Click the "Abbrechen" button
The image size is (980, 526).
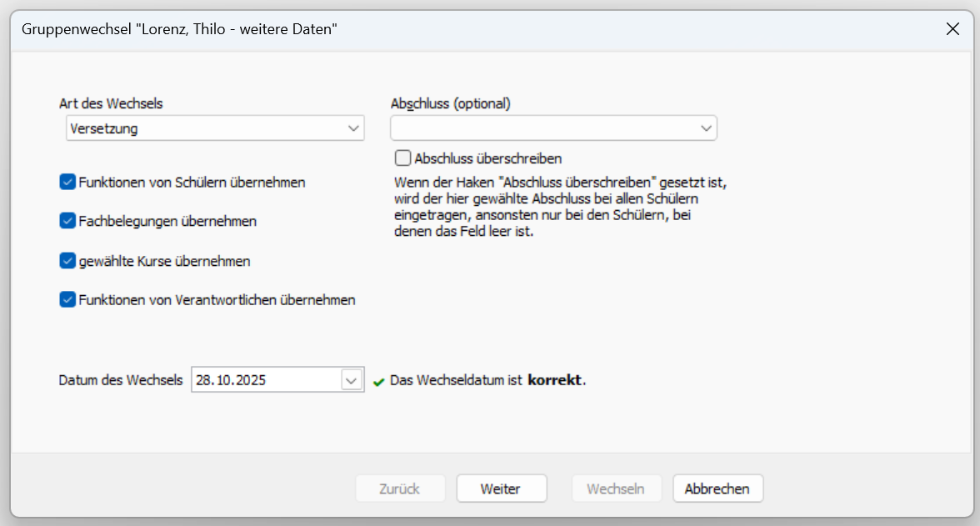717,489
